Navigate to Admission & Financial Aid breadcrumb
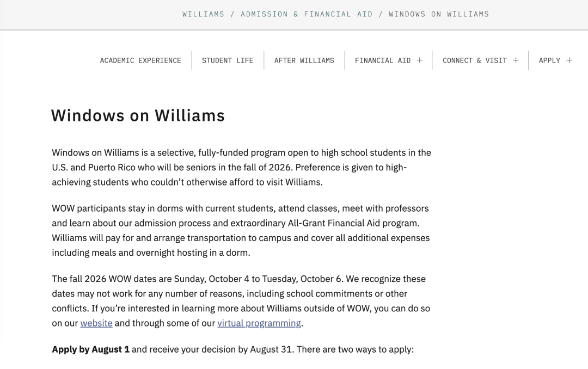The image size is (588, 369). coord(307,14)
